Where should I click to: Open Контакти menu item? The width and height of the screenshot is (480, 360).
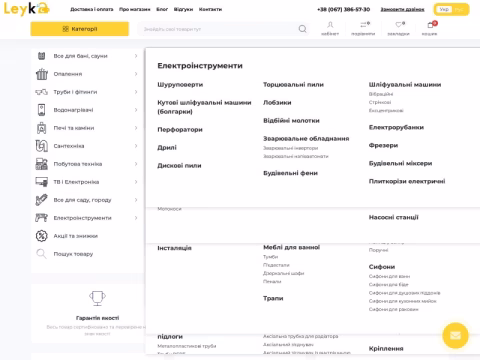pyautogui.click(x=210, y=9)
